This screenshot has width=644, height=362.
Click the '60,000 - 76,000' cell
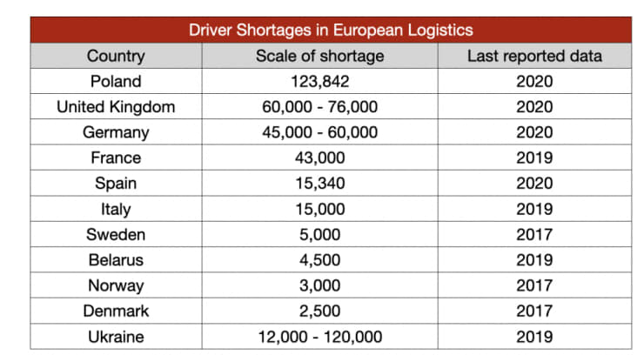(x=319, y=107)
